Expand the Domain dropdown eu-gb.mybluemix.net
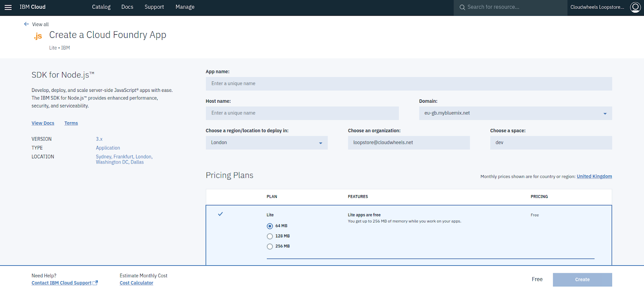The image size is (644, 293). coord(515,113)
